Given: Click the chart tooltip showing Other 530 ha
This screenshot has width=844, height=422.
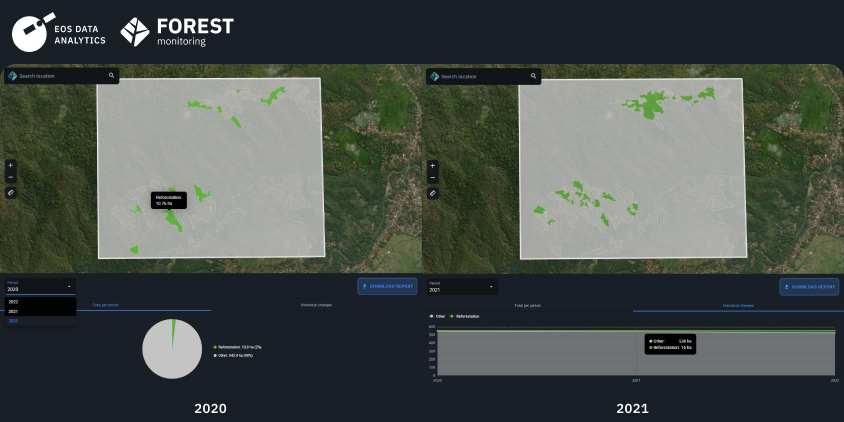Looking at the screenshot, I should tap(670, 344).
